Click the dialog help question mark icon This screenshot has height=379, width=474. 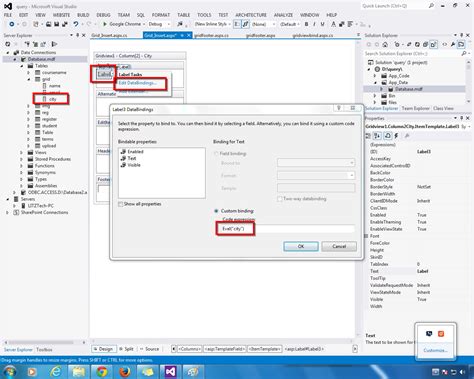point(339,108)
